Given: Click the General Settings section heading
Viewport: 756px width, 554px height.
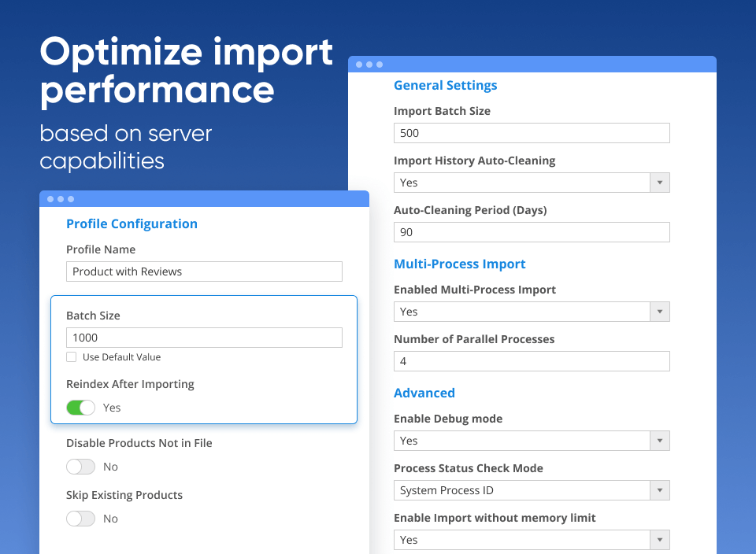Looking at the screenshot, I should (x=445, y=85).
